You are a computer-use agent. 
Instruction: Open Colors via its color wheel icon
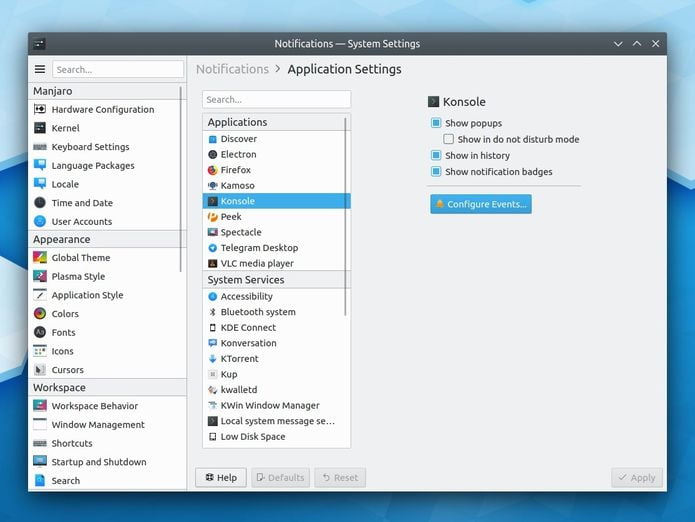(40, 314)
